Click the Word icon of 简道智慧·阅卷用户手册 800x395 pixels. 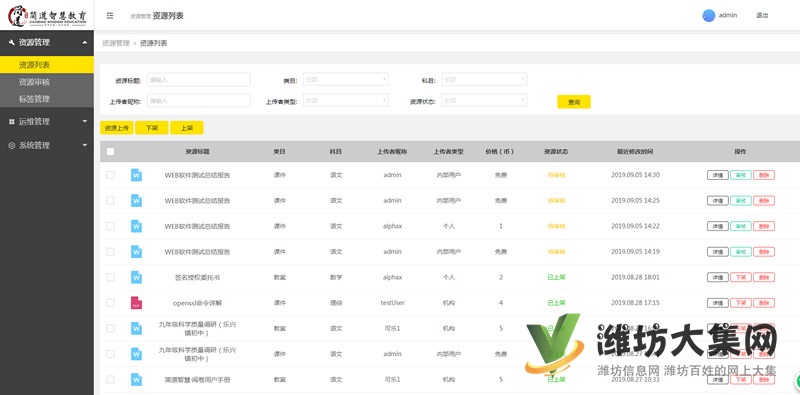(x=136, y=380)
